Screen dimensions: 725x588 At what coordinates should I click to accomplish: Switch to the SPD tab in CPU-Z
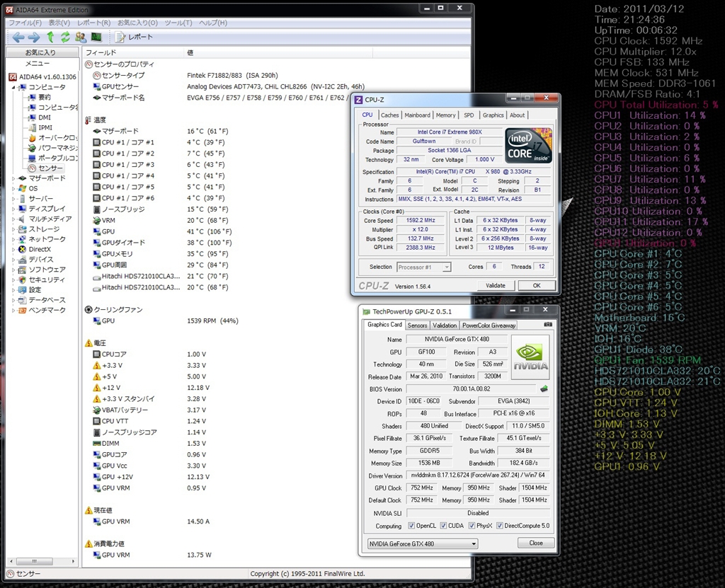tap(469, 115)
